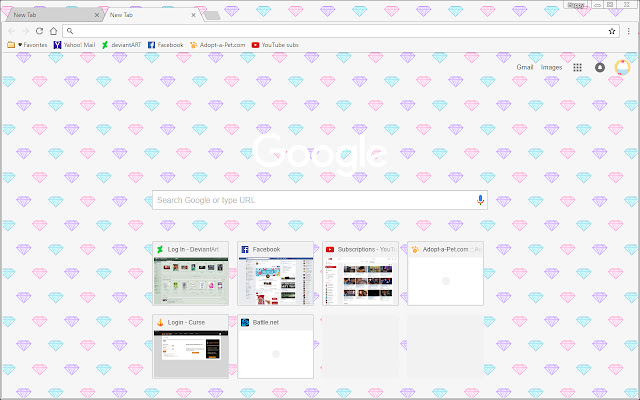This screenshot has height=400, width=640.
Task: Click the Search Google or type URL box
Action: 320,200
